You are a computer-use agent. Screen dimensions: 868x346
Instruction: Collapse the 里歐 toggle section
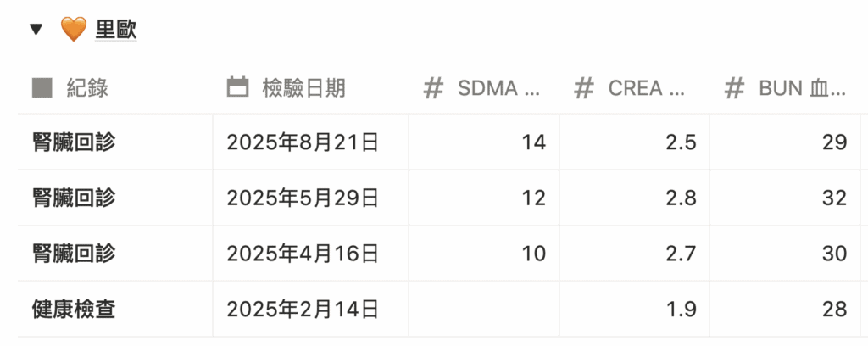tap(35, 30)
